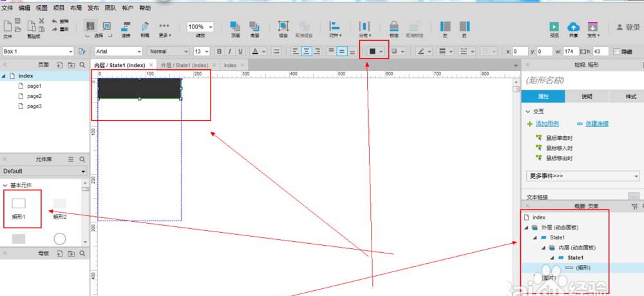Collapse the index page tree node
Viewport: 644px width, 296px height.
4,76
